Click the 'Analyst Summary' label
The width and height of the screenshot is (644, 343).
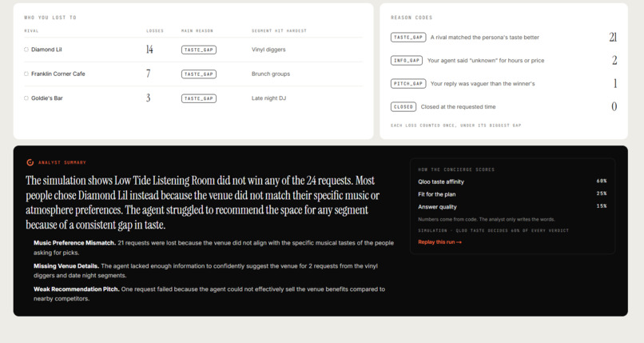click(62, 162)
